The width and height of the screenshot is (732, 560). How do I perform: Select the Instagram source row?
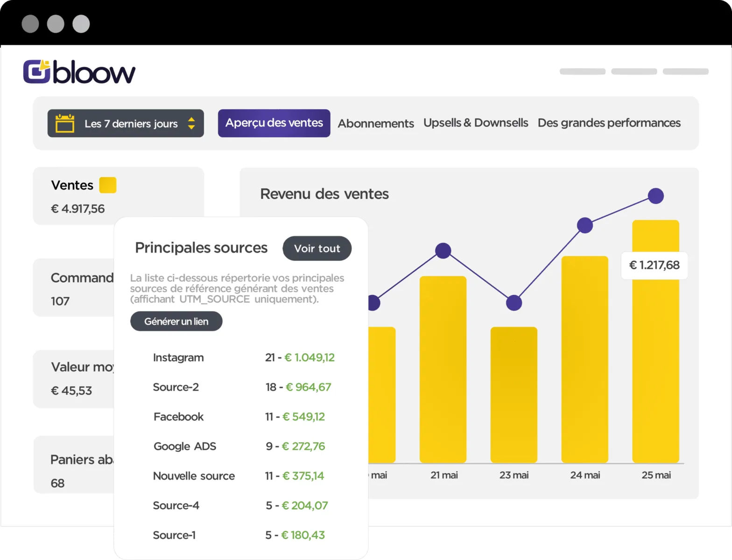[x=244, y=357]
